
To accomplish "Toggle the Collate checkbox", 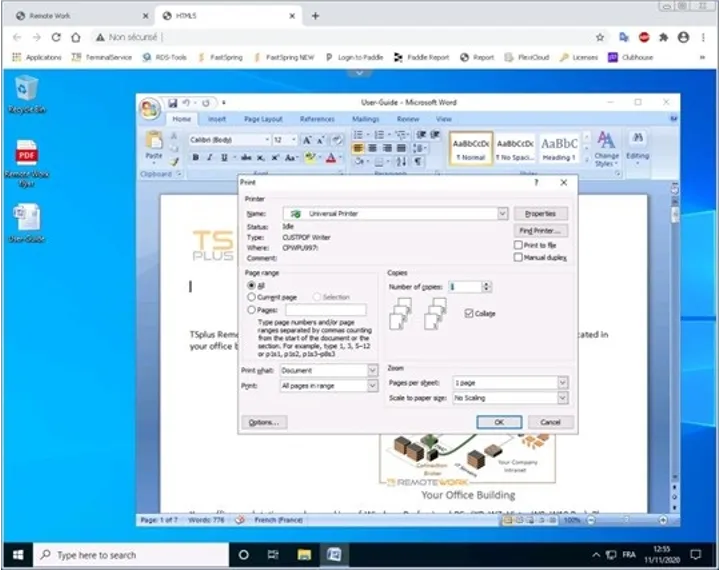I will coord(469,313).
